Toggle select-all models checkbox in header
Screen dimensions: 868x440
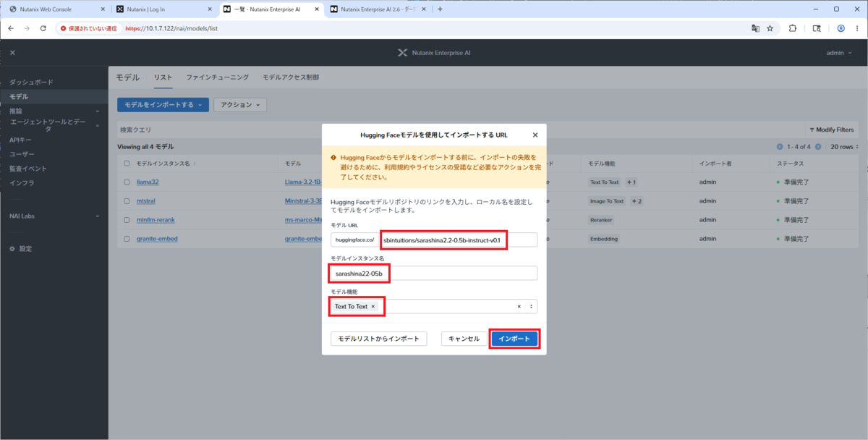tap(127, 164)
